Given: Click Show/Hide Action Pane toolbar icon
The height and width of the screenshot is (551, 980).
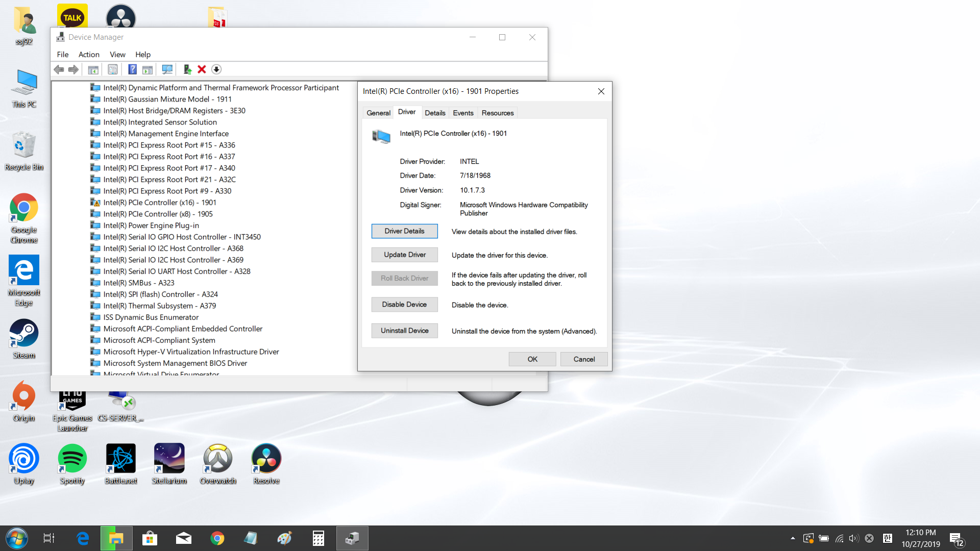Looking at the screenshot, I should click(148, 69).
